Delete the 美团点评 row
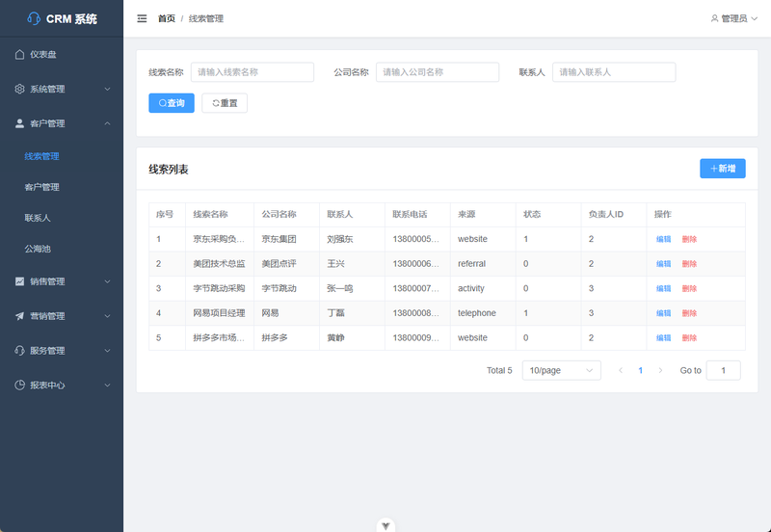Image resolution: width=771 pixels, height=532 pixels. click(x=689, y=264)
